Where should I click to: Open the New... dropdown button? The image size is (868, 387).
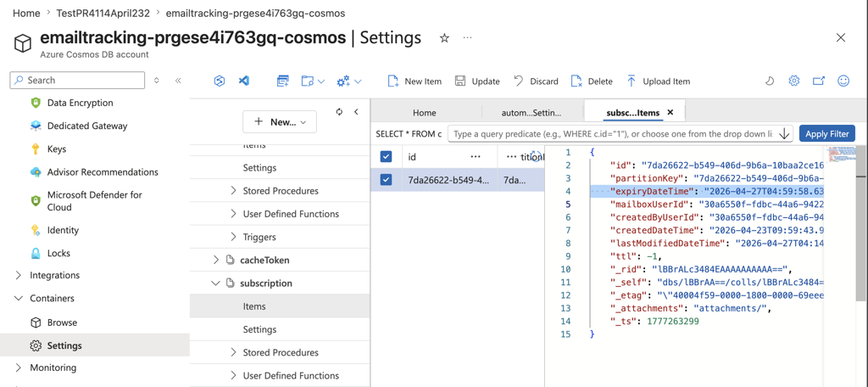coord(280,122)
